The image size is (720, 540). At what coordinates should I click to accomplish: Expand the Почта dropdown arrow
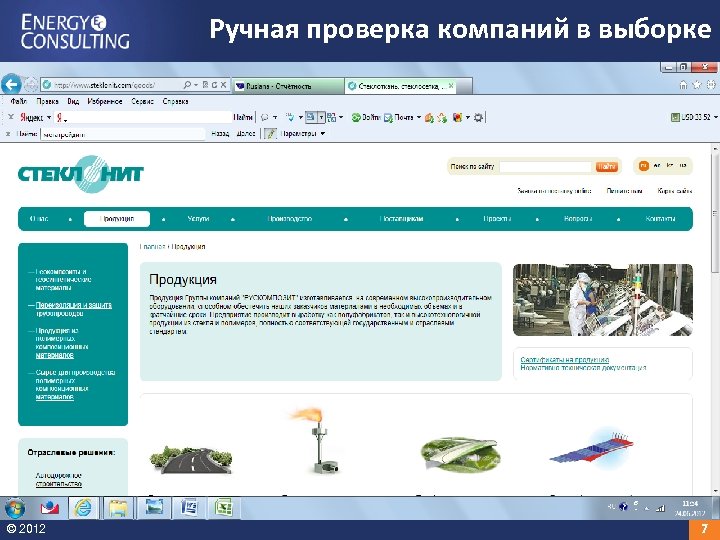[419, 118]
